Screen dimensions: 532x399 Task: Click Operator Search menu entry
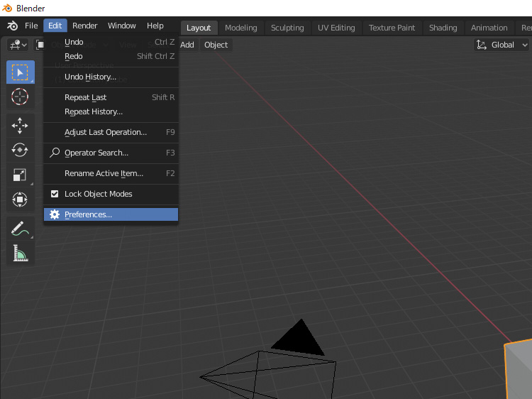(x=96, y=153)
